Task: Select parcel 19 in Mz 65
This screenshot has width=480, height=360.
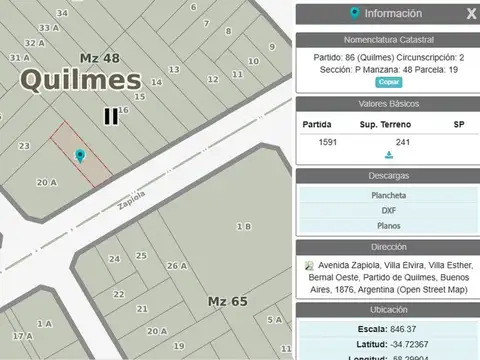Action: 179,346
